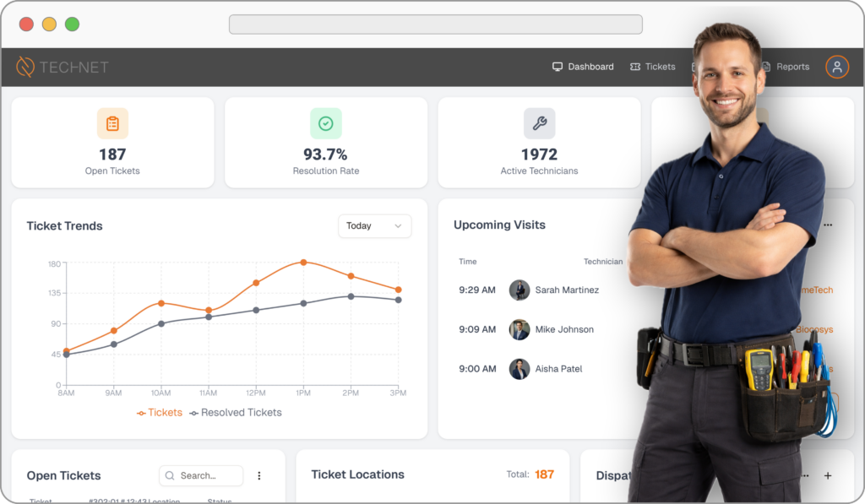The width and height of the screenshot is (865, 504).
Task: Open Open Tickets three-dot options menu
Action: point(259,476)
